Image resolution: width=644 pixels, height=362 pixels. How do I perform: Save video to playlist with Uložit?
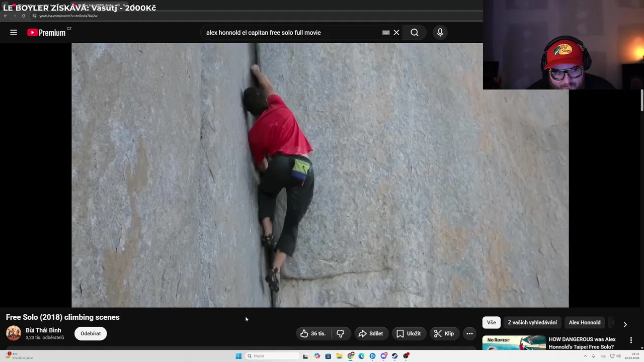click(409, 333)
